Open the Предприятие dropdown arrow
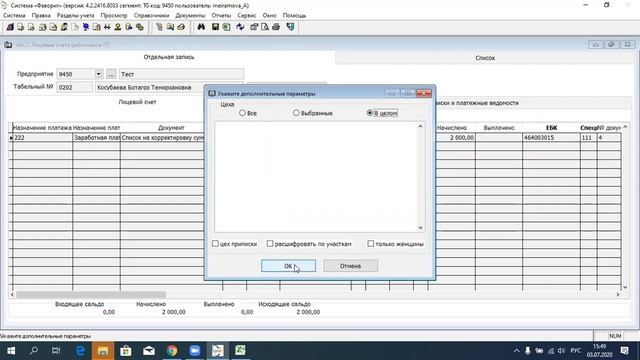This screenshot has height=360, width=640. pos(98,74)
